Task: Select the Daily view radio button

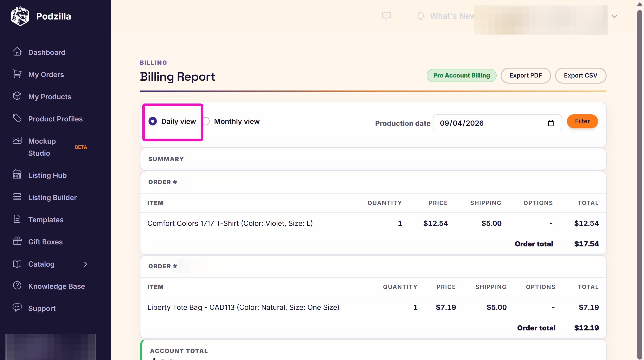Action: click(x=153, y=121)
